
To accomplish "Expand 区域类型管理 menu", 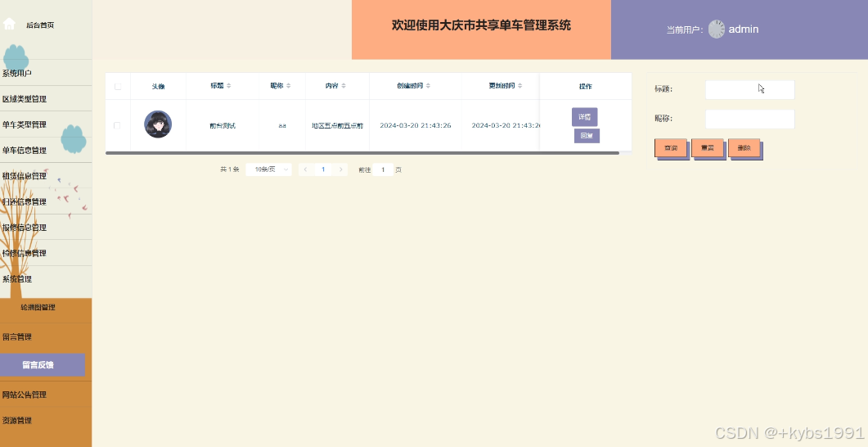I will [x=46, y=98].
